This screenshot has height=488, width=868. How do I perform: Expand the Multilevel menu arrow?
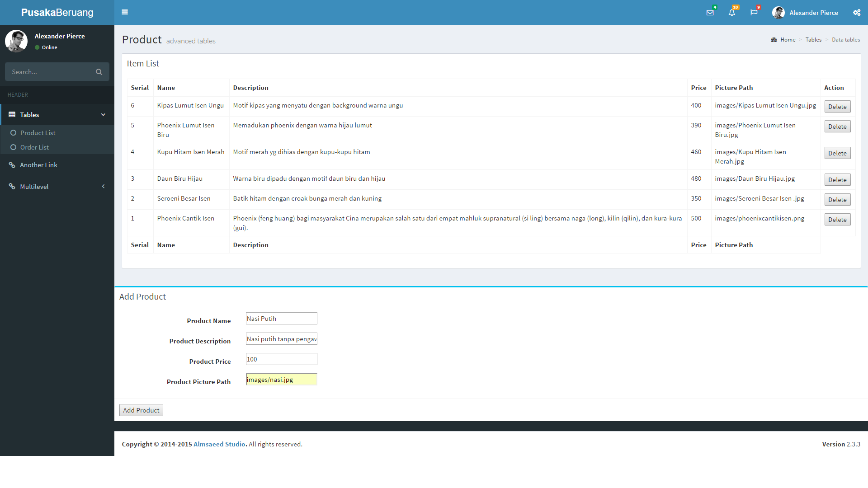click(x=103, y=187)
